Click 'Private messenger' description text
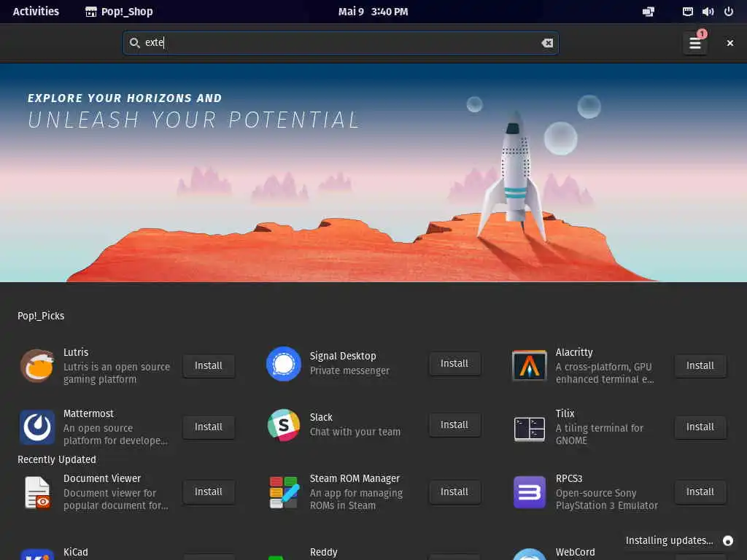The height and width of the screenshot is (560, 747). click(349, 370)
